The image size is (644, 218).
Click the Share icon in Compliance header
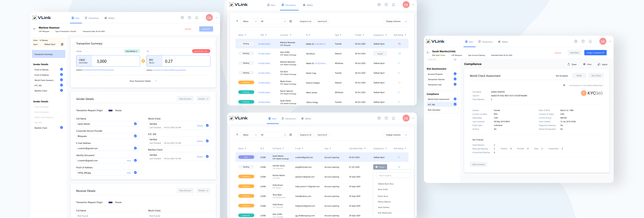tap(568, 64)
